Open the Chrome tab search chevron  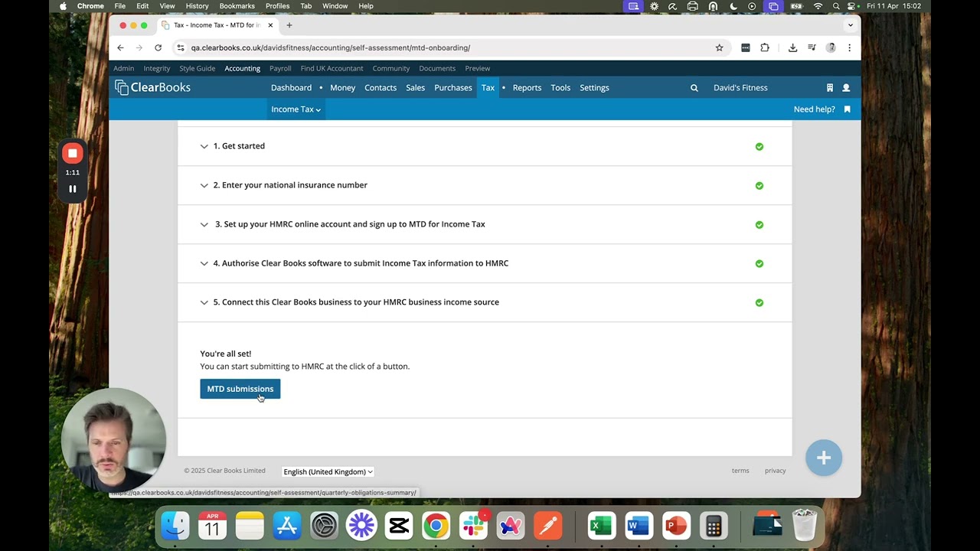[x=850, y=25]
